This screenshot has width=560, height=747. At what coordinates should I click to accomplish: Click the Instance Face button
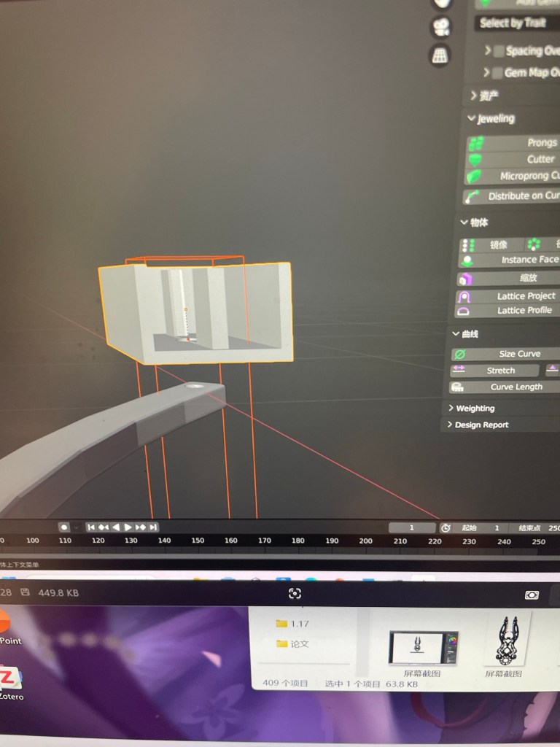coord(509,260)
